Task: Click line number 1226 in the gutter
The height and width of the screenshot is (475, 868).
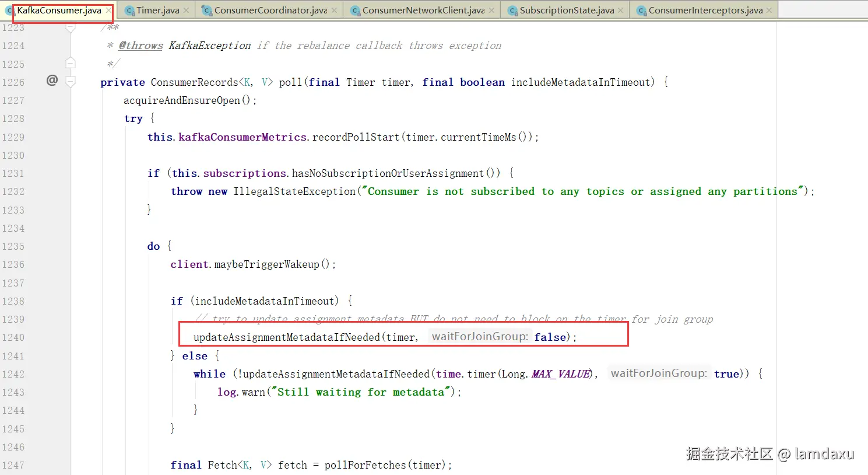Action: (13, 82)
